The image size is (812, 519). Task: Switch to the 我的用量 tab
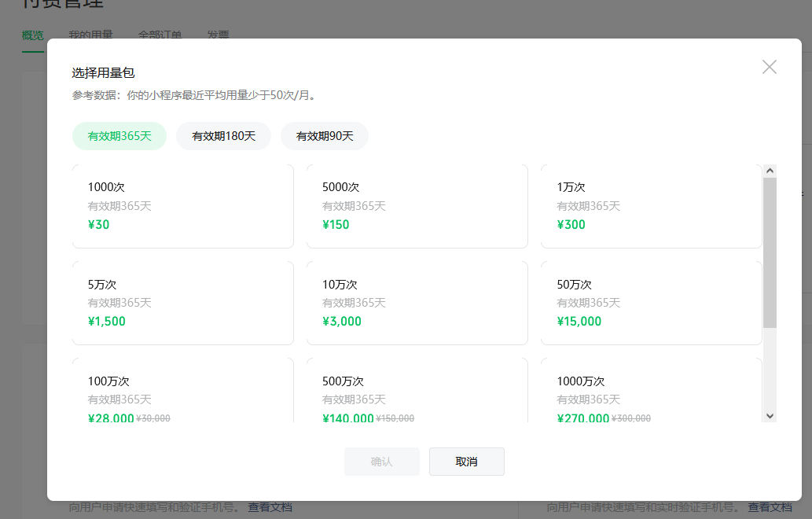point(90,35)
